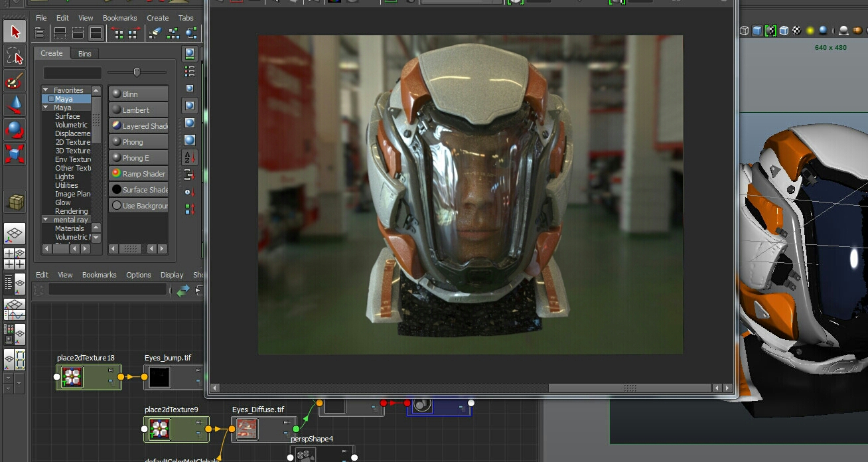Click upper scroll-up arrow of category tree

[96, 90]
